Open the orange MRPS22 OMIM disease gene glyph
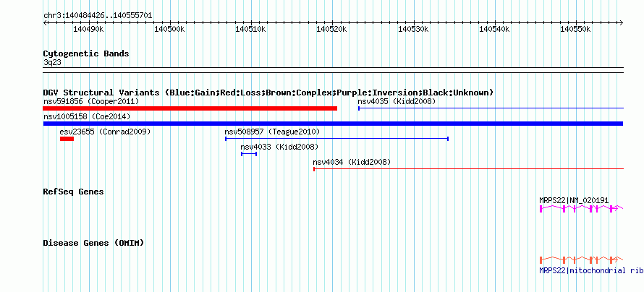This screenshot has height=292, width=644. 581,260
